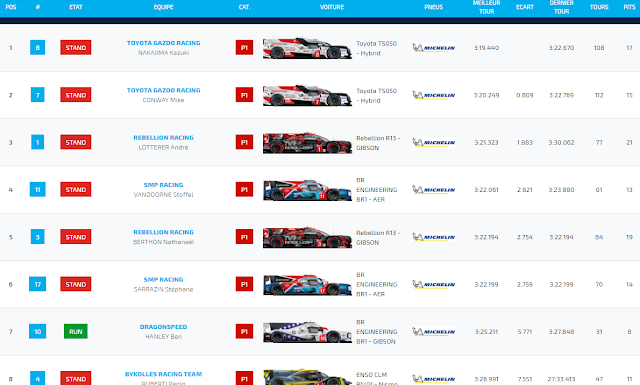This screenshot has height=385, width=640.
Task: Click the Toyota number 7 car image
Action: click(x=307, y=95)
